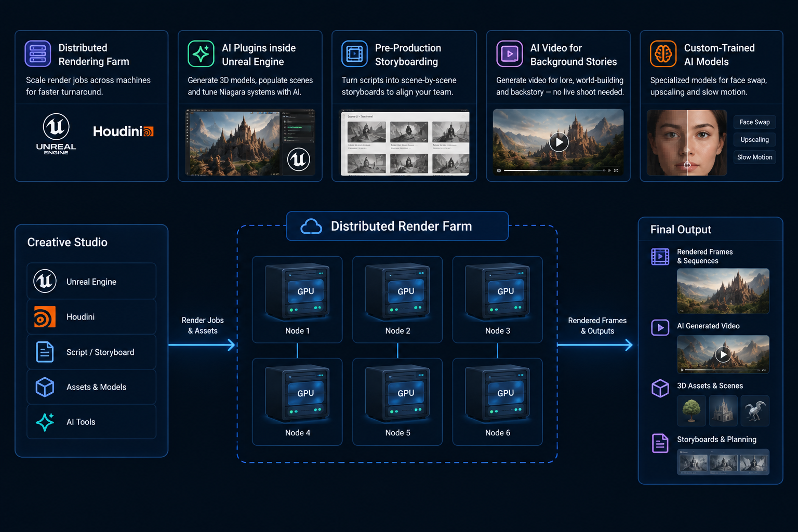Select the Slow Motion button
The height and width of the screenshot is (532, 798).
[x=754, y=157]
